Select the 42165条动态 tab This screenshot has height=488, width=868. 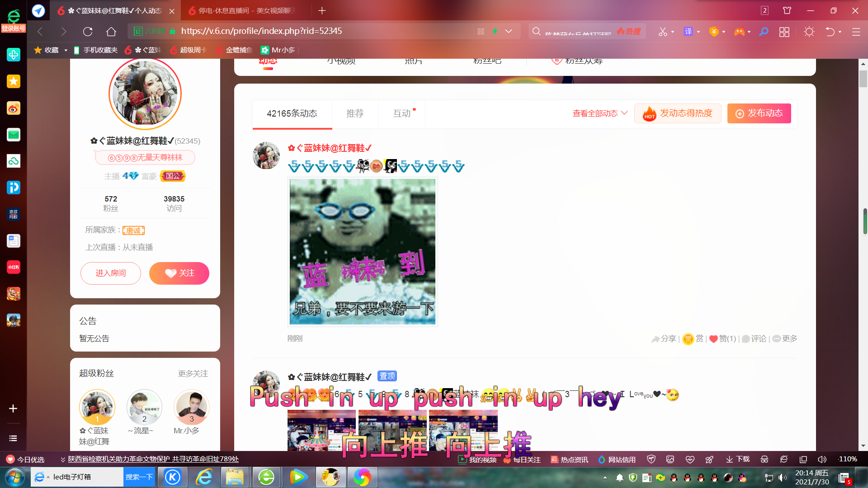pos(292,114)
